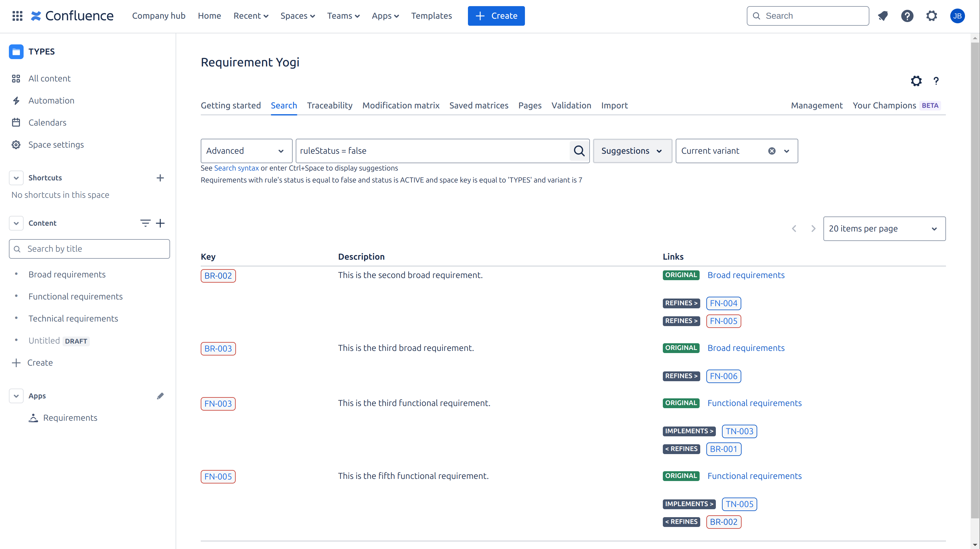The height and width of the screenshot is (549, 980).
Task: Open the content filter icon
Action: (x=145, y=223)
